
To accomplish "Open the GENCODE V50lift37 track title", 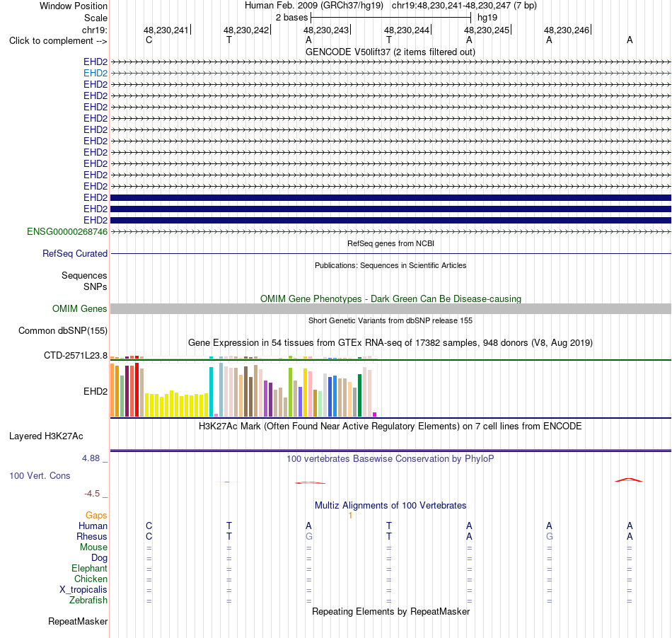I will click(x=390, y=52).
